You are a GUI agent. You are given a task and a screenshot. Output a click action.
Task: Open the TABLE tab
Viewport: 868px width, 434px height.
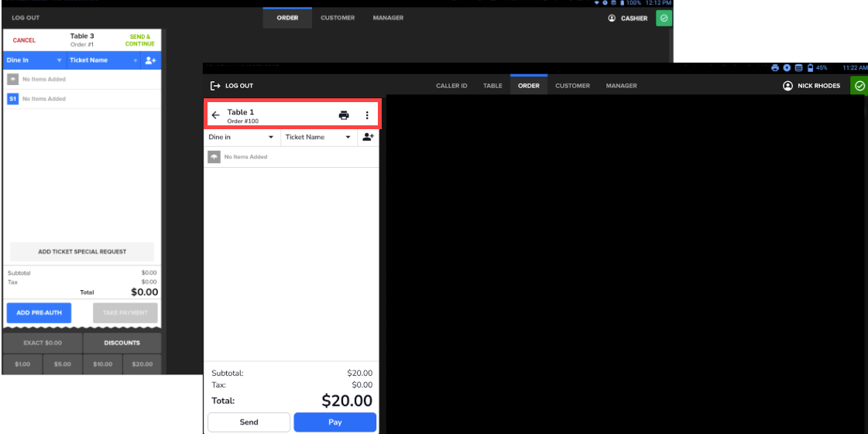492,86
